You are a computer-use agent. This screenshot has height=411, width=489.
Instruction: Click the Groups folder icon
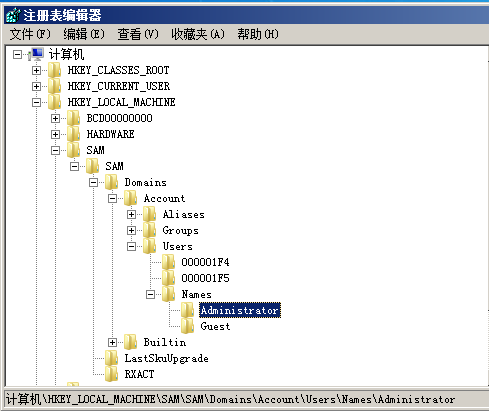(x=150, y=230)
